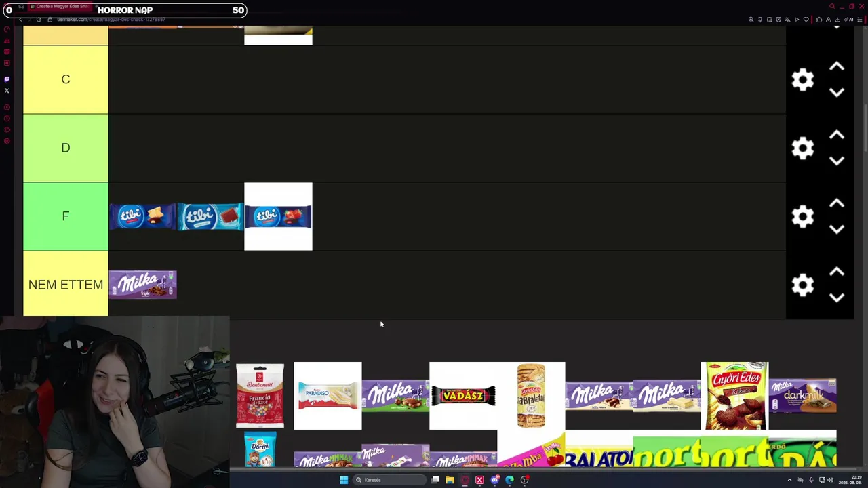Open Microsoft Edge from the taskbar
This screenshot has width=868, height=488.
coord(509,480)
